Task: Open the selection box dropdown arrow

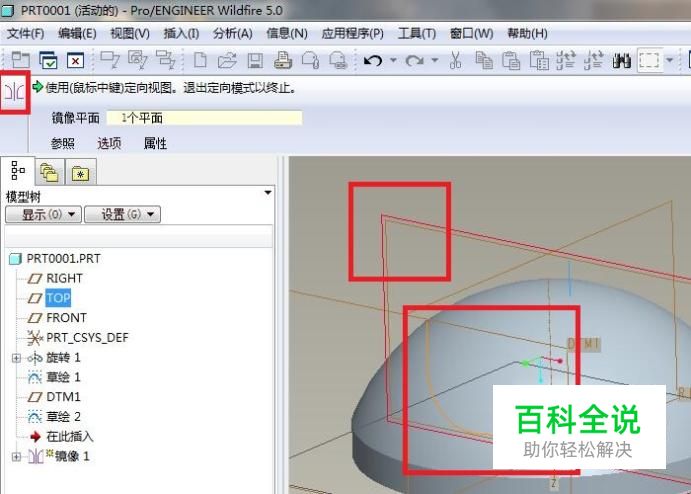Action: pyautogui.click(x=669, y=60)
